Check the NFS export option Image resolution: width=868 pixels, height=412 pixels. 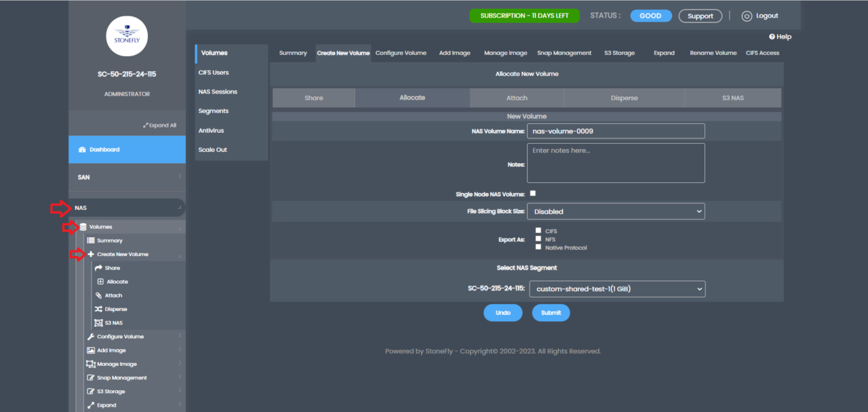coord(538,239)
